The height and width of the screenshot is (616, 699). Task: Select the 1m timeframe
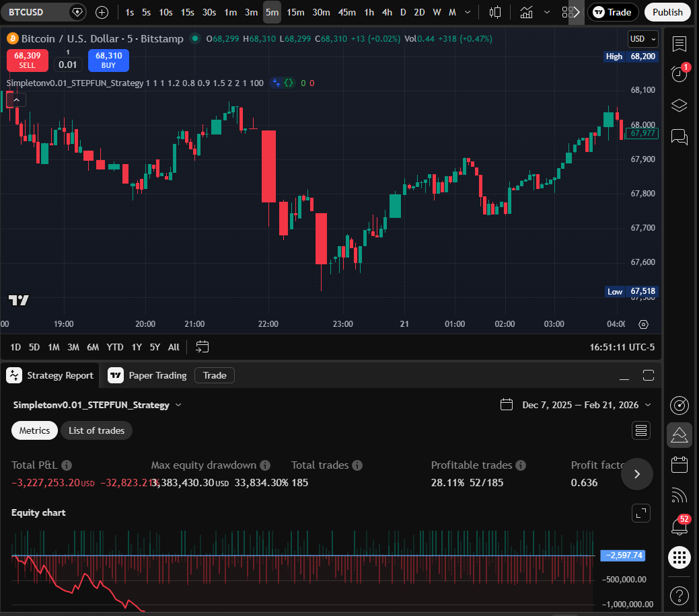[231, 13]
